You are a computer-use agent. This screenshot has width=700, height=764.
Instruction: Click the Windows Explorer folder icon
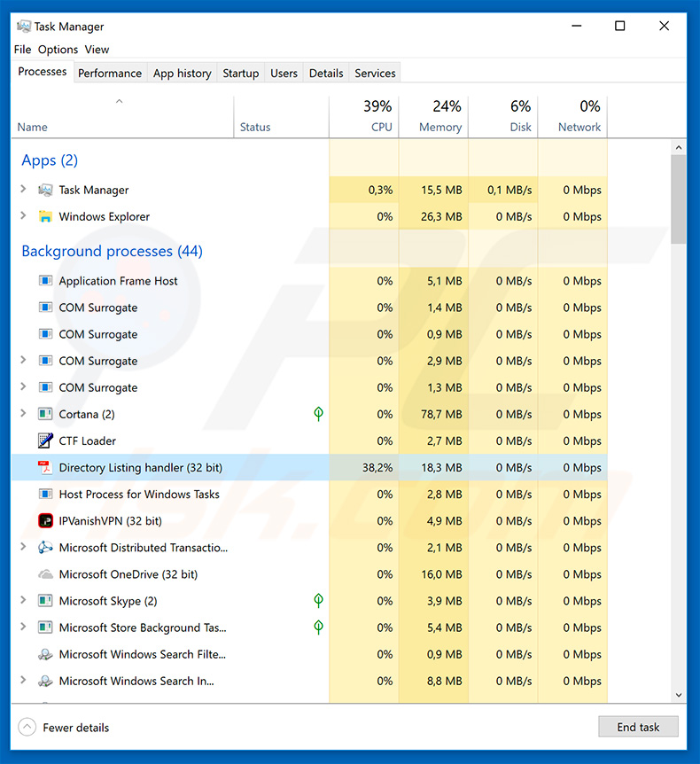click(45, 216)
